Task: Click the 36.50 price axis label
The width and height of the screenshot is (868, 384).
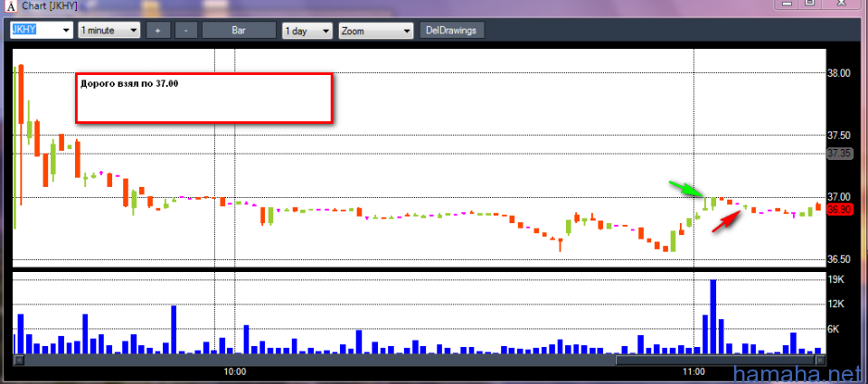Action: pyautogui.click(x=838, y=259)
